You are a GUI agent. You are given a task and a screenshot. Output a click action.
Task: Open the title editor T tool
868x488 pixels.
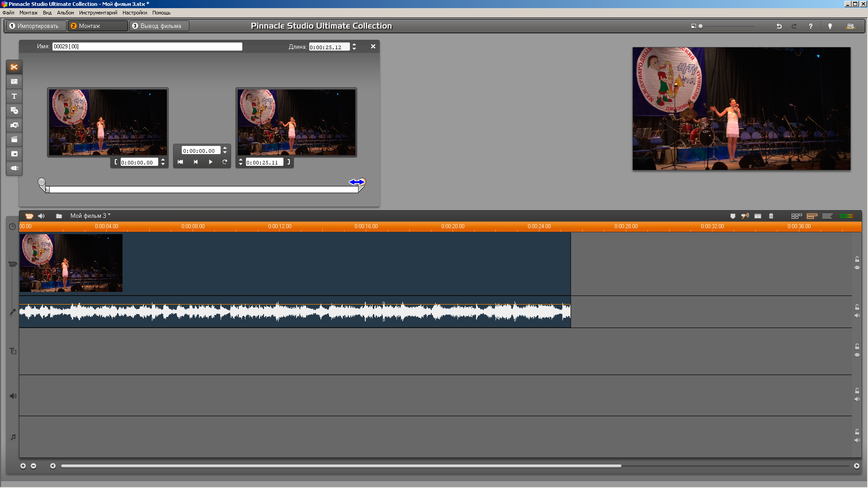14,96
